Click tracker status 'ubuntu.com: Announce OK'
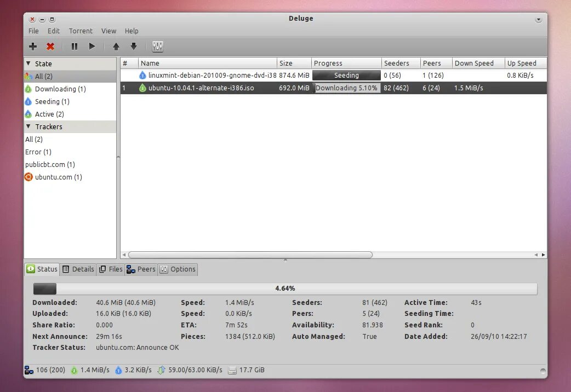 point(138,348)
